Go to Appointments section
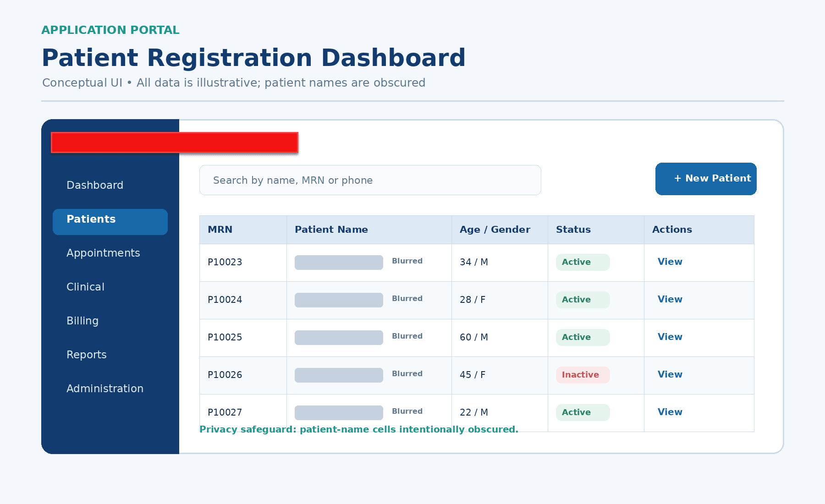Image resolution: width=825 pixels, height=504 pixels. (103, 253)
